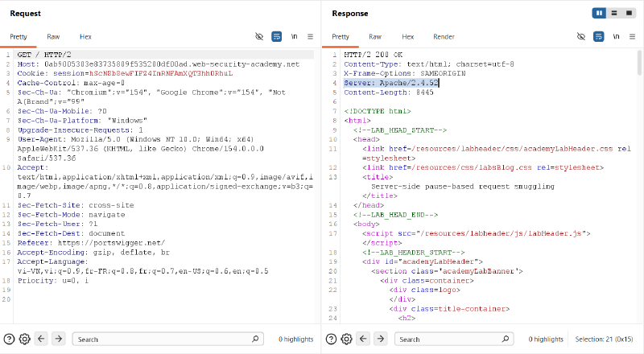Go to next match in Response search
This screenshot has height=354, width=644.
[381, 339]
